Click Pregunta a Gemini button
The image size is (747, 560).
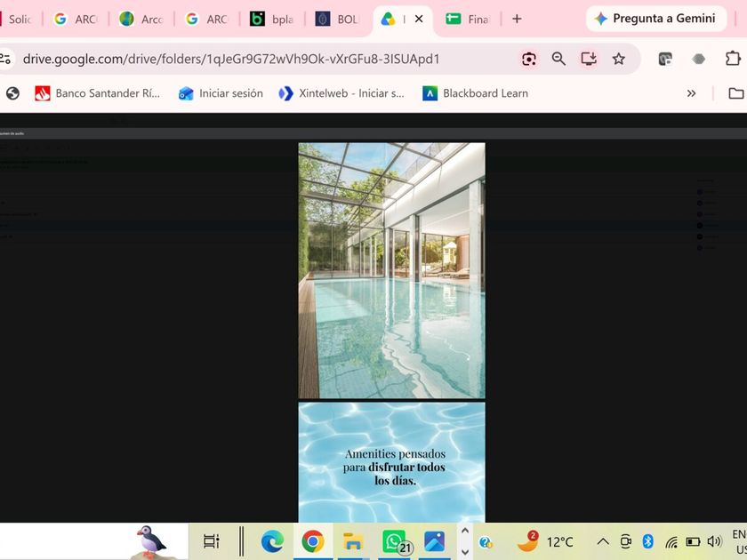coord(655,19)
